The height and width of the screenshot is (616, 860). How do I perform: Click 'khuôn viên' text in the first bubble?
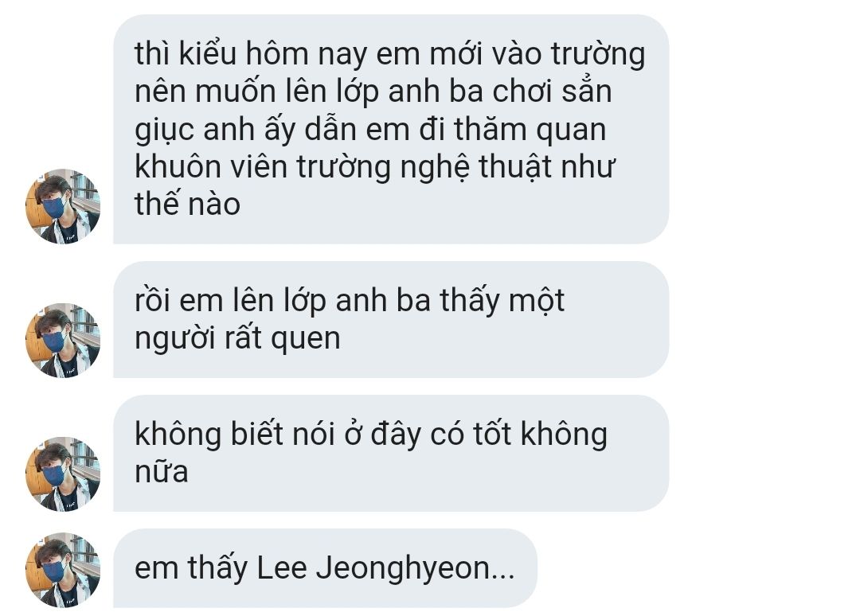211,166
